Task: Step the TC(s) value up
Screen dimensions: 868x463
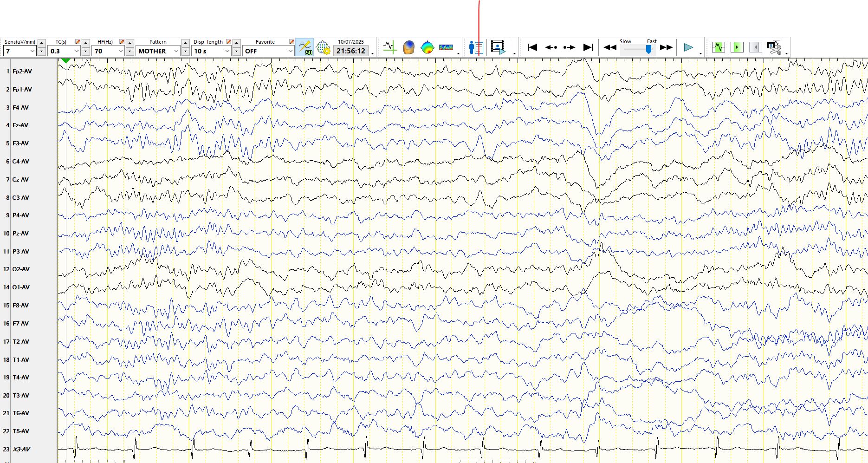Action: click(85, 43)
